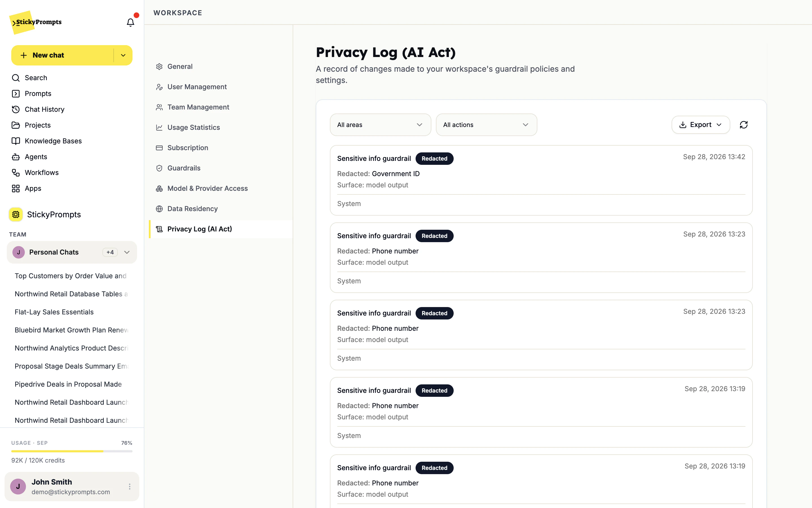Open Model & Provider Access
Screen dimensions: 812x508
coord(221,189)
